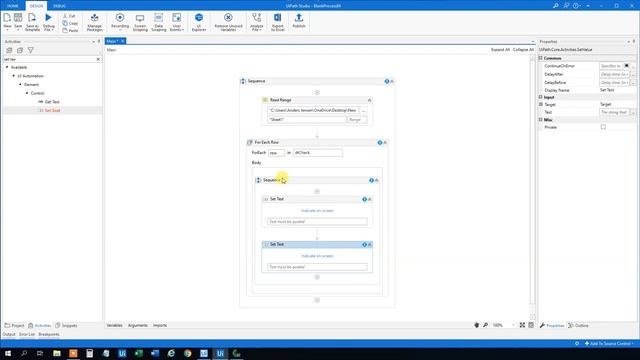This screenshot has width=640, height=360.
Task: Click Remove Unused Variables
Action: point(228,22)
